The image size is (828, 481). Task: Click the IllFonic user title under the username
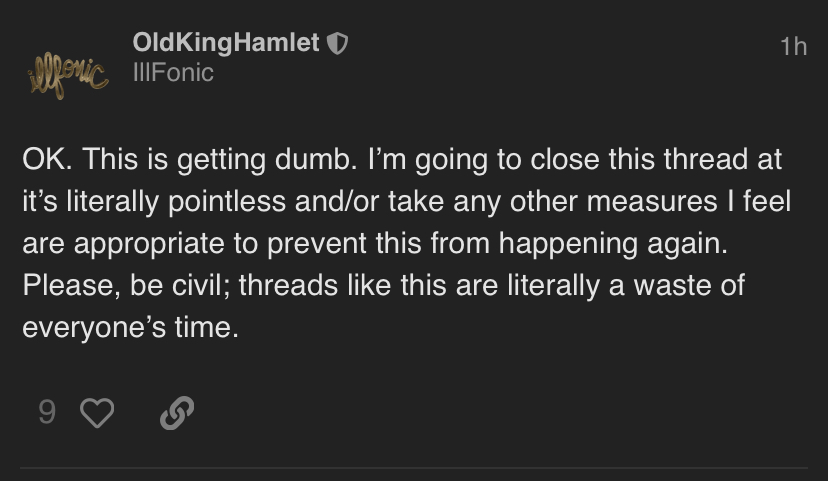tap(173, 72)
